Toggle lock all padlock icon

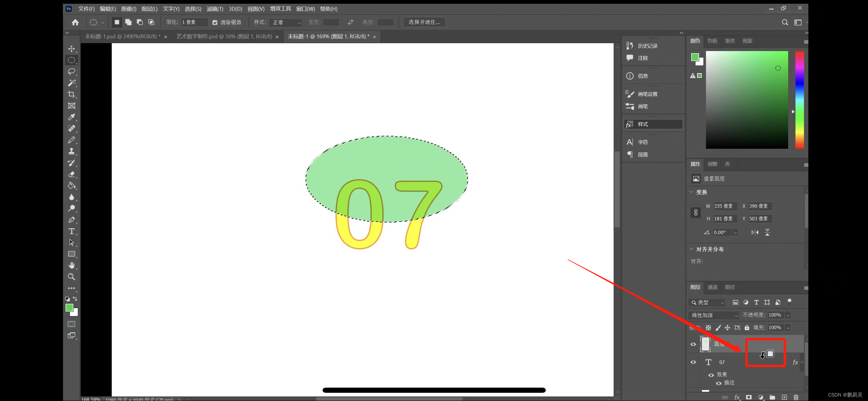pyautogui.click(x=747, y=328)
